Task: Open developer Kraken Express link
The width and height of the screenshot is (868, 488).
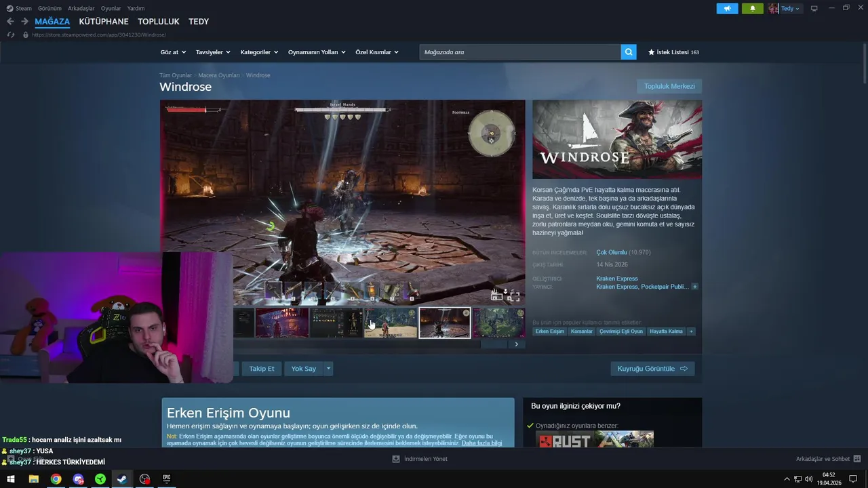Action: 617,279
